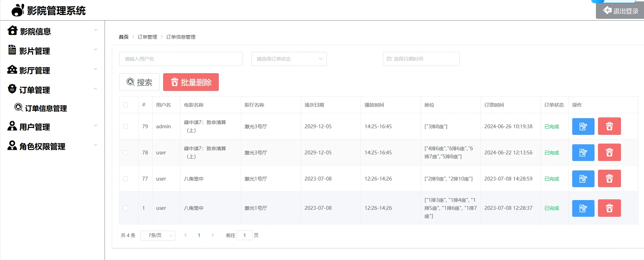
Task: Click booking time '2024-06-22 12:13:56'
Action: pyautogui.click(x=508, y=153)
